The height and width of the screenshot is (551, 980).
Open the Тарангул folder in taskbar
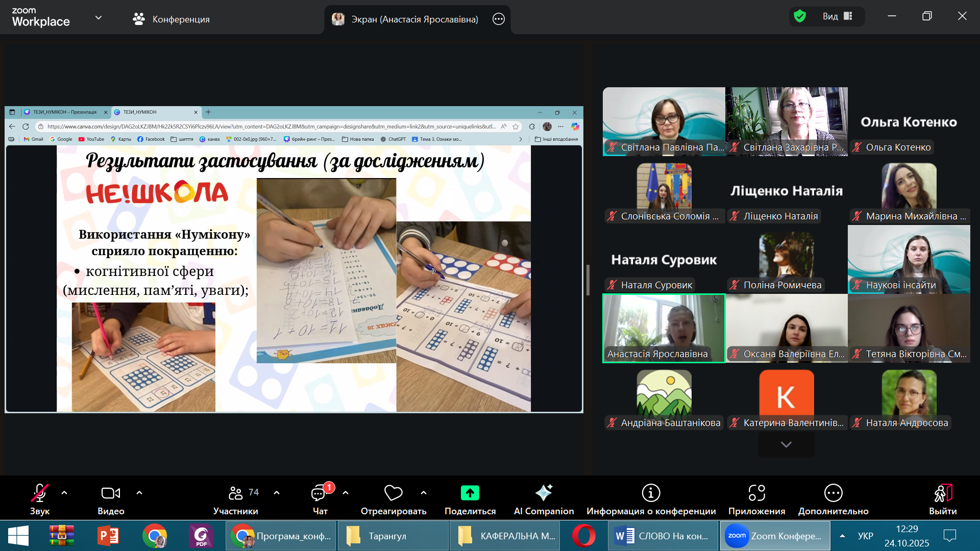click(x=393, y=536)
